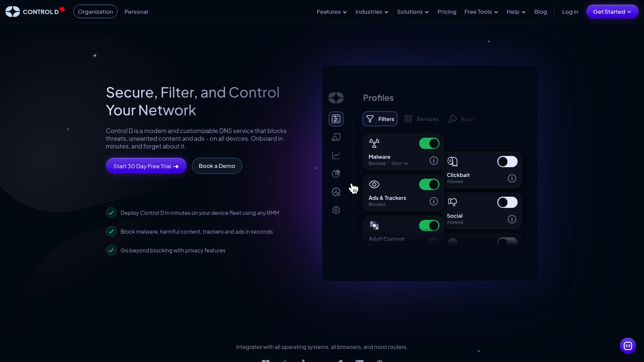
Task: Click the settings gear icon in sidebar
Action: (336, 210)
